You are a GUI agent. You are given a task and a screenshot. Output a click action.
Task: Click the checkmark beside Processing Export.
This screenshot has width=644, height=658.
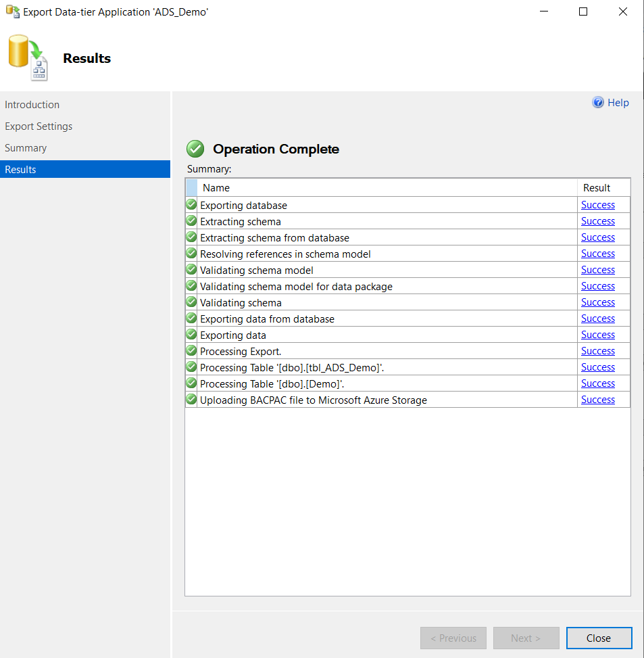tap(191, 350)
